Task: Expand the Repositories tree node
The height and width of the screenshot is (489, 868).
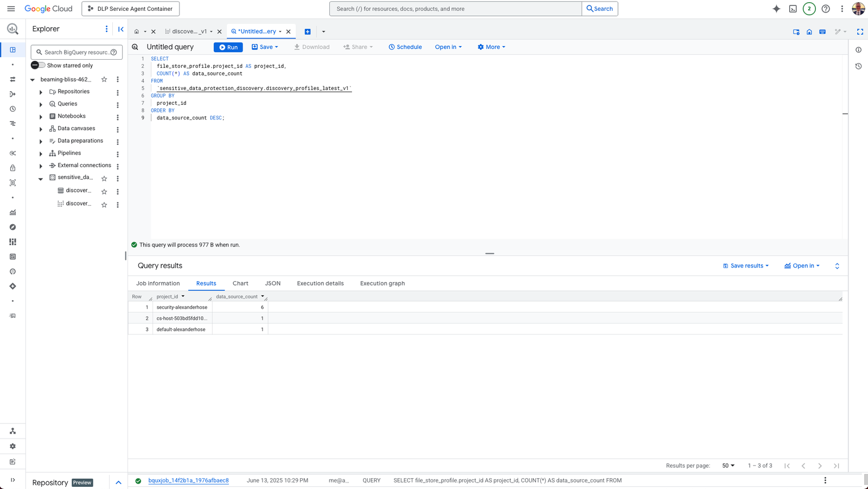Action: coord(40,91)
